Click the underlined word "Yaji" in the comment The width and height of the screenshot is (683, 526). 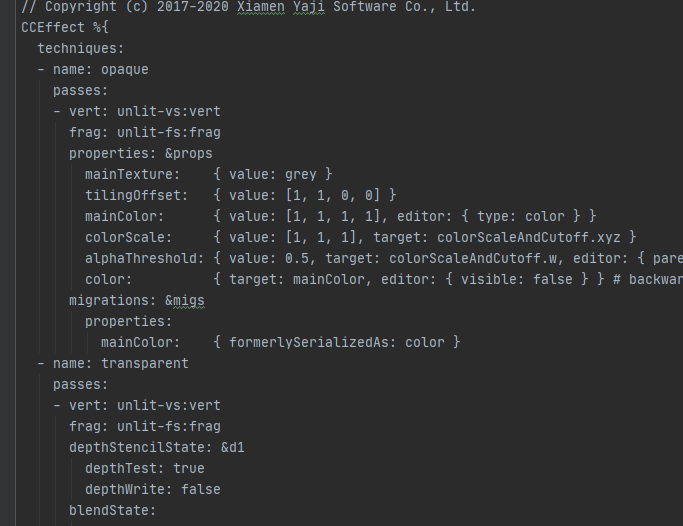[313, 7]
